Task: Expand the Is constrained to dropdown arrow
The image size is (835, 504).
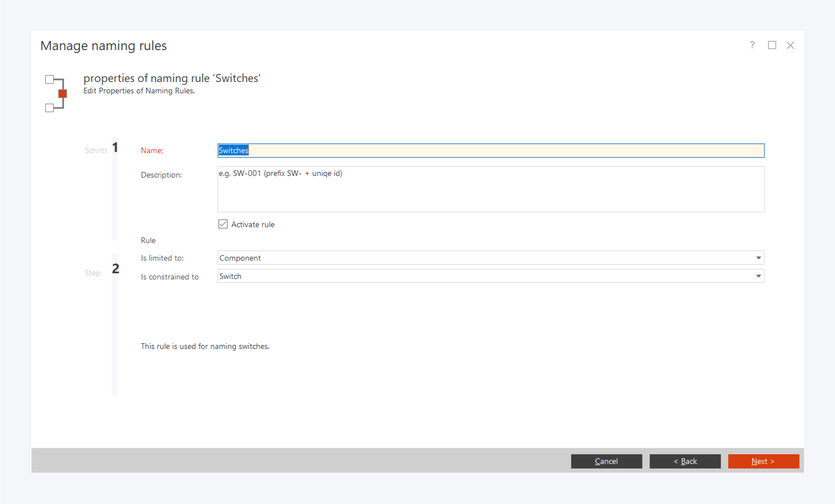Action: click(758, 276)
